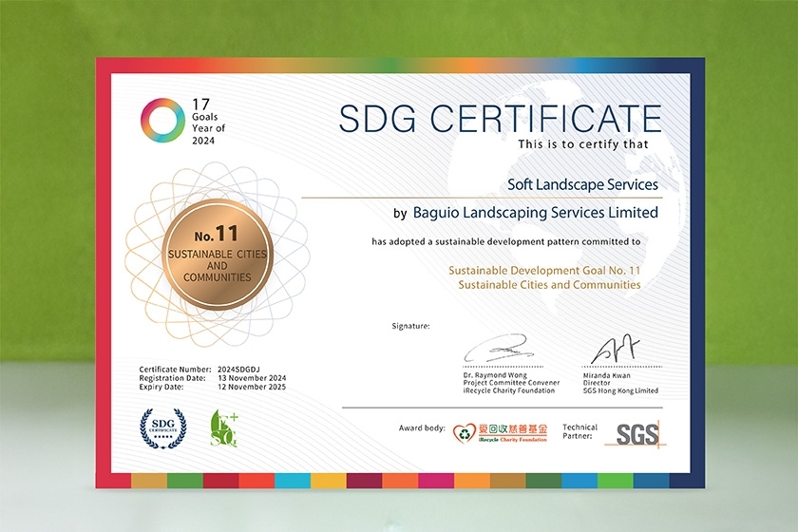798x532 pixels.
Task: Click the name 'Miranda Kwan'
Action: (x=607, y=375)
